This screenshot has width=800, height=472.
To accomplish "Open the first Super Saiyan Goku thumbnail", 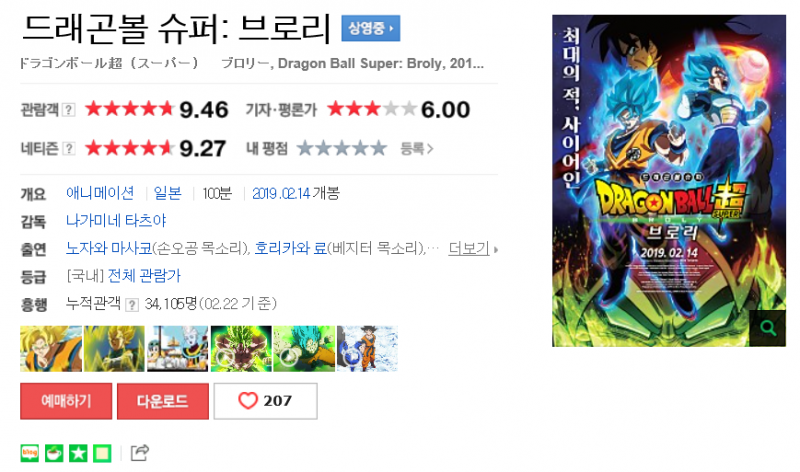I will [51, 349].
